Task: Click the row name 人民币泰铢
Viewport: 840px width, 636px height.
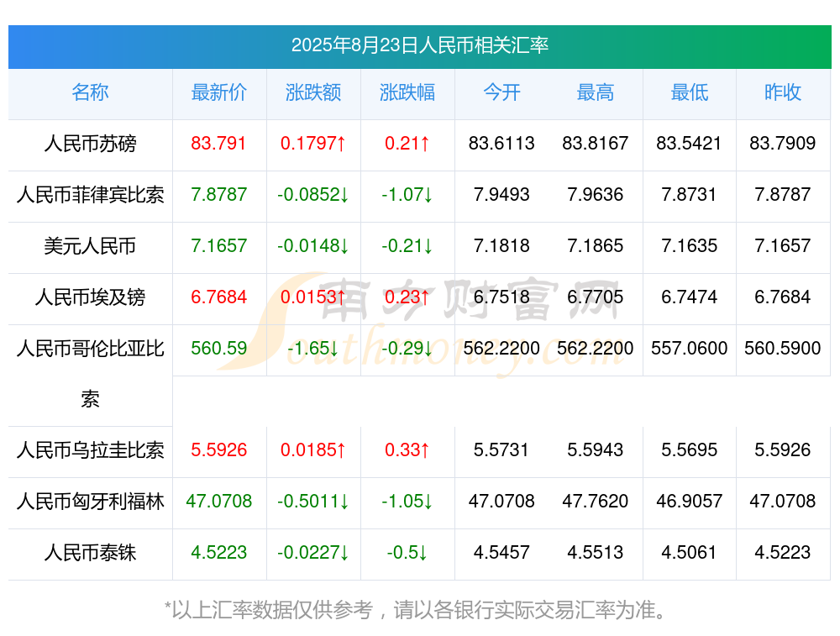Action: [x=90, y=553]
